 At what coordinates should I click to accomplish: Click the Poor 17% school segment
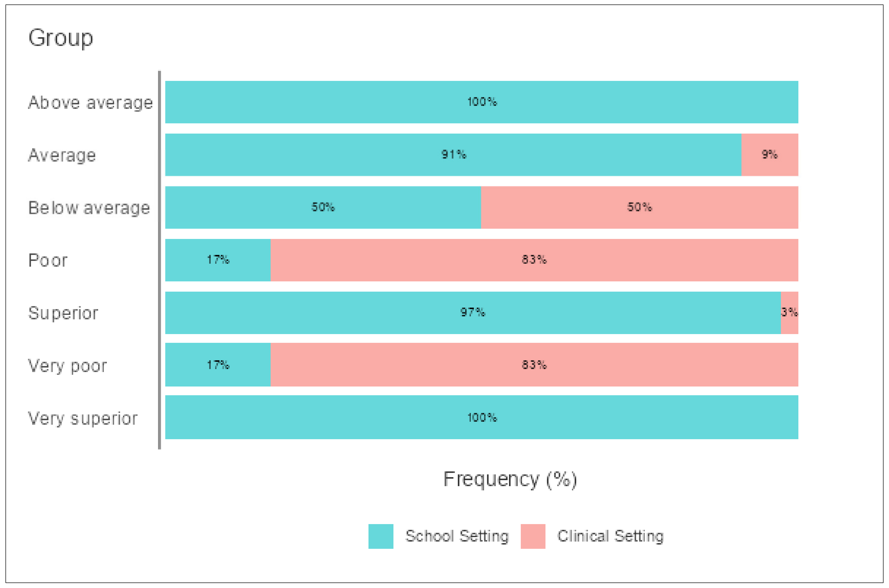click(x=218, y=260)
